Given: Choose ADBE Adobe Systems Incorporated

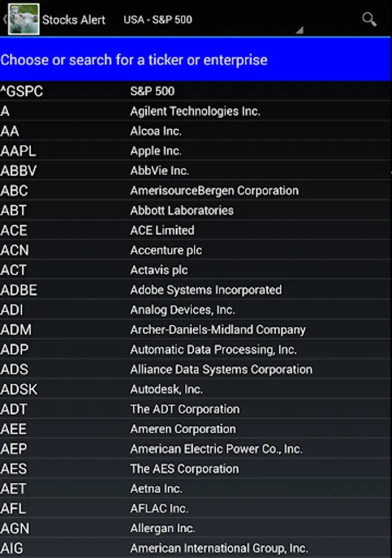Looking at the screenshot, I should [196, 290].
